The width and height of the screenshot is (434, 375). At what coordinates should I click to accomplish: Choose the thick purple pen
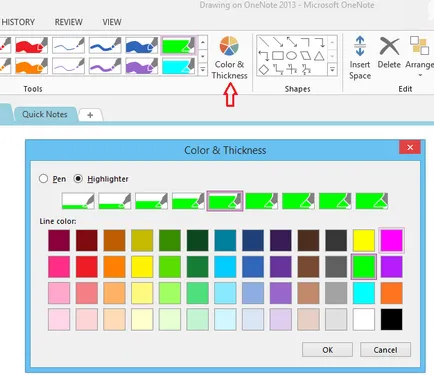(x=142, y=66)
